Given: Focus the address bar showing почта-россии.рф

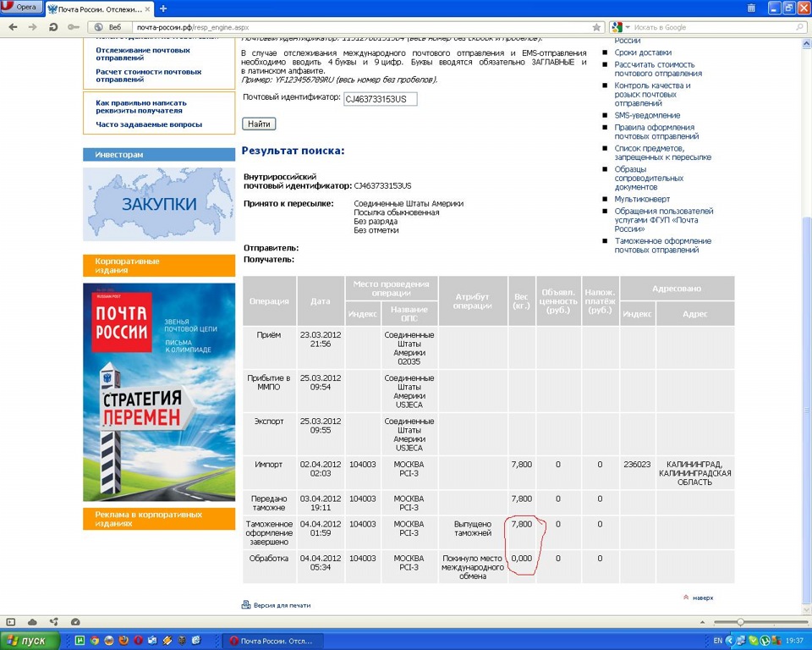Looking at the screenshot, I should point(363,27).
